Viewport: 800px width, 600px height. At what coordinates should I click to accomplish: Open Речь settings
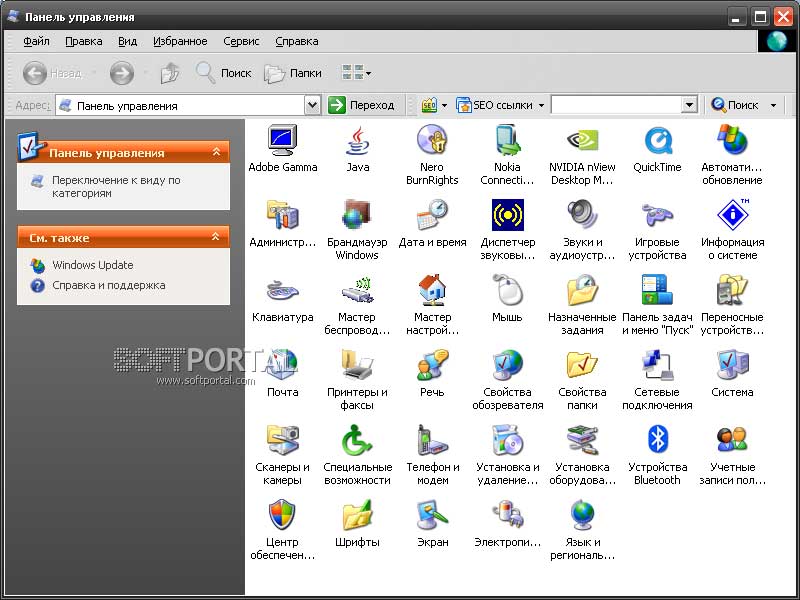[x=432, y=374]
